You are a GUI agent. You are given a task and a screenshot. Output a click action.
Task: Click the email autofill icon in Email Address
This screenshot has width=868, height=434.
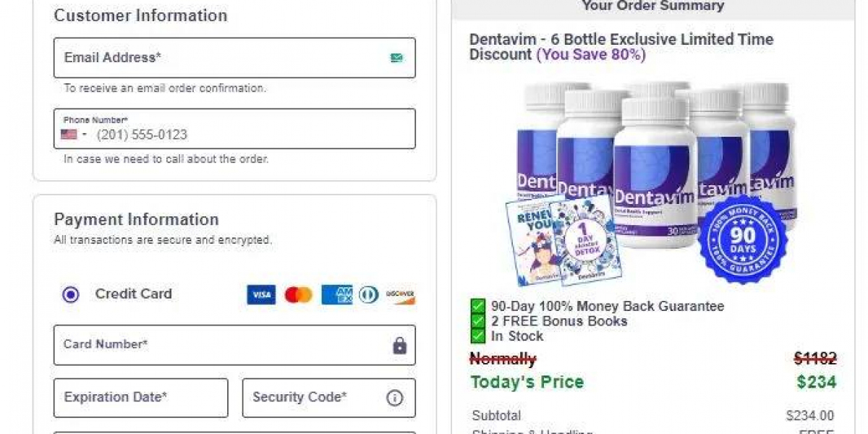point(396,58)
